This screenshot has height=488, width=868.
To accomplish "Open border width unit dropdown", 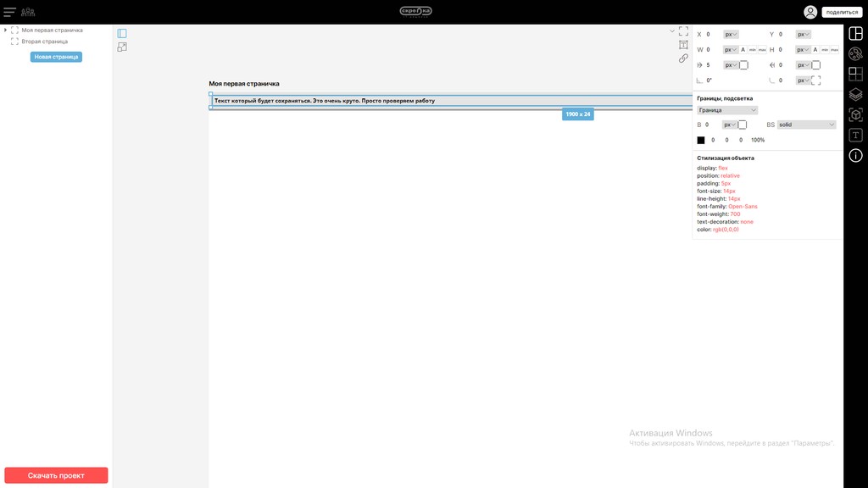I will click(x=730, y=125).
